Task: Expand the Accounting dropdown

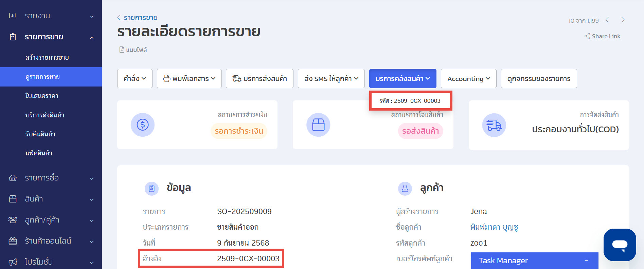Action: [468, 79]
